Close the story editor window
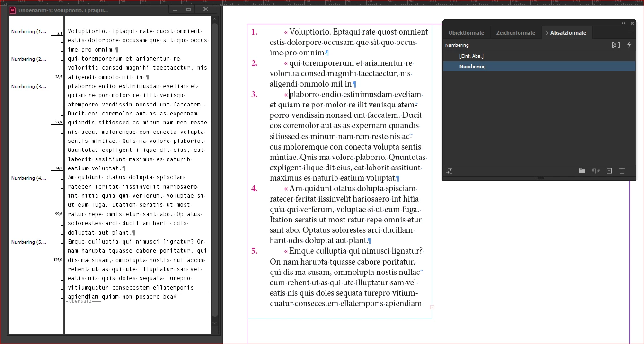This screenshot has height=344, width=644. tap(205, 9)
